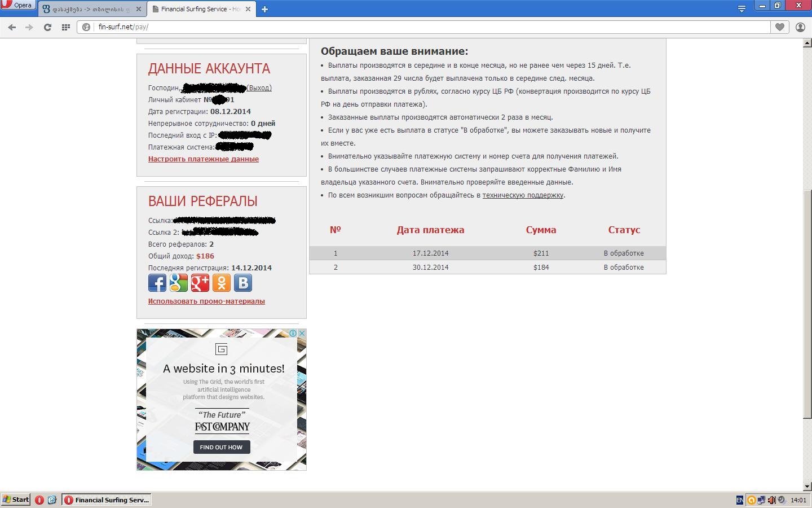Click the system clock showing 14:01
Viewport: 812px width, 508px height.
point(798,500)
